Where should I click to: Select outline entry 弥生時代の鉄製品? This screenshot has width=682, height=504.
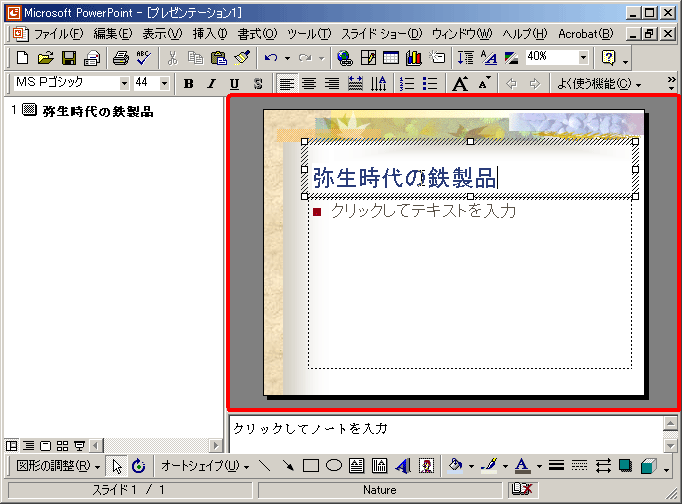click(98, 111)
